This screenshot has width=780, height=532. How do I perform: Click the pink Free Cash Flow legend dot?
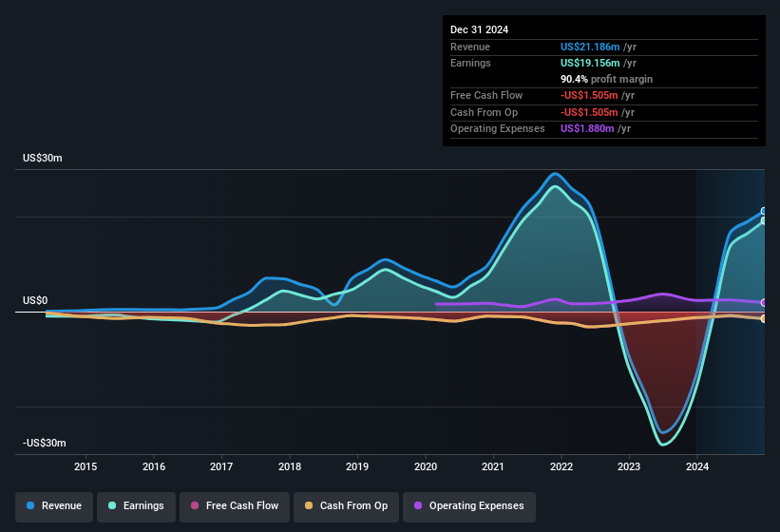click(x=195, y=505)
